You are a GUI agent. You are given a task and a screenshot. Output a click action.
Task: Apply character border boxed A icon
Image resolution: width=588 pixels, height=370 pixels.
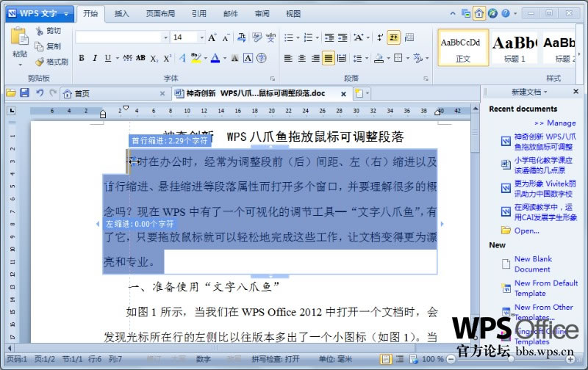click(248, 58)
